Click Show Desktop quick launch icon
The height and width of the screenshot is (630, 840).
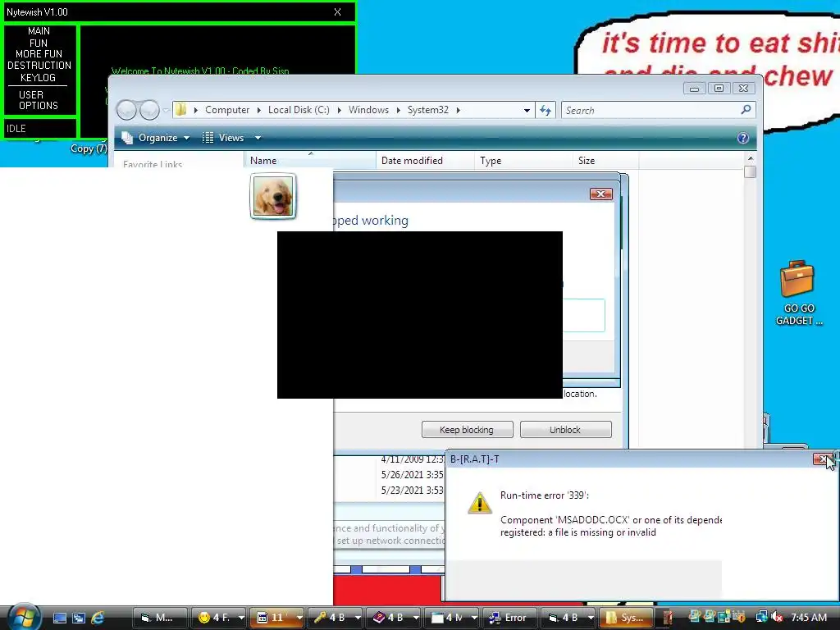[x=59, y=618]
